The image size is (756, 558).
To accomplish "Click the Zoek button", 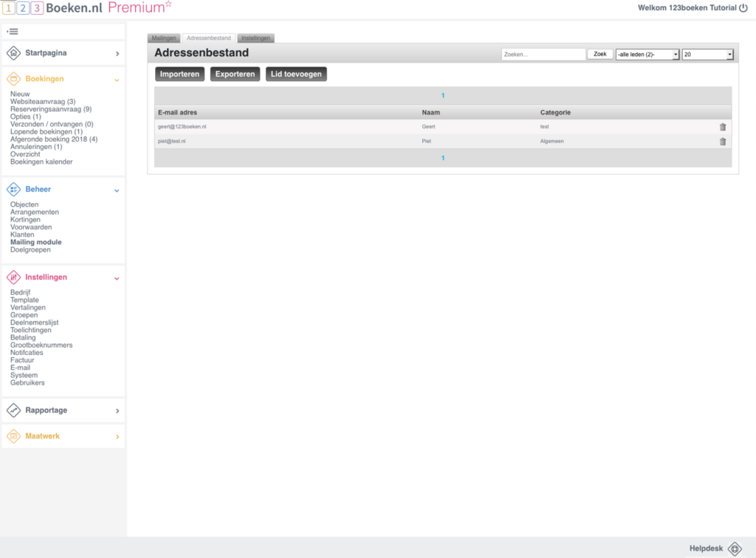I will click(599, 54).
